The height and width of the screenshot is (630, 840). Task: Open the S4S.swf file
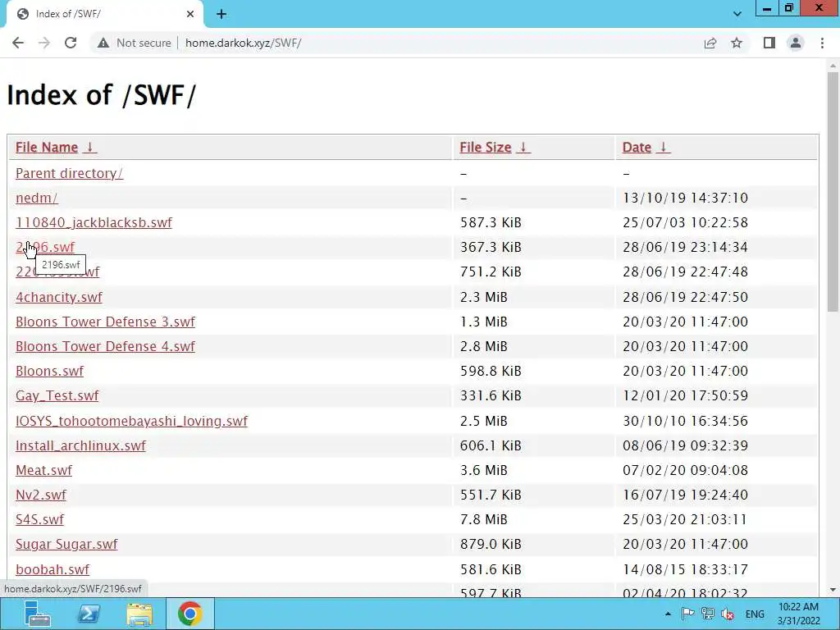tap(39, 519)
